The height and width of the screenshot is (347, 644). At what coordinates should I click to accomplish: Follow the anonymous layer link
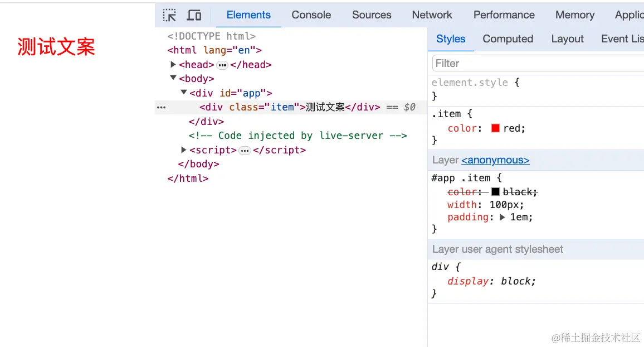495,160
